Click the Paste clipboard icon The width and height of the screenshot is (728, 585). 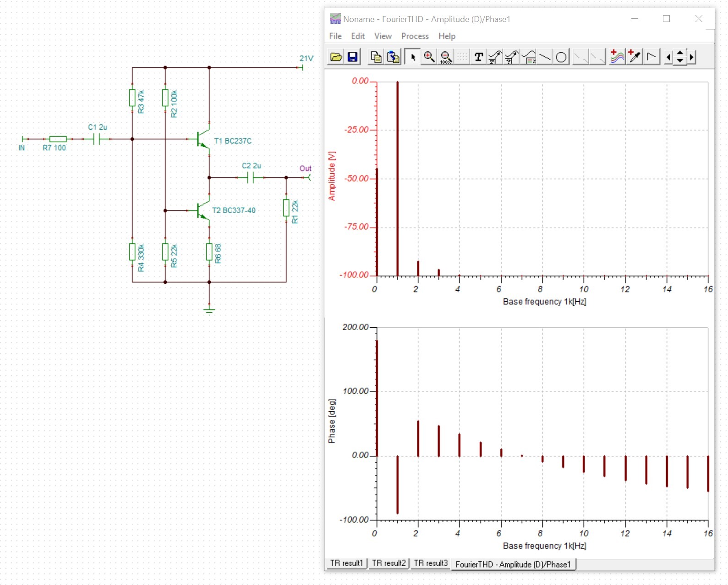coord(393,57)
